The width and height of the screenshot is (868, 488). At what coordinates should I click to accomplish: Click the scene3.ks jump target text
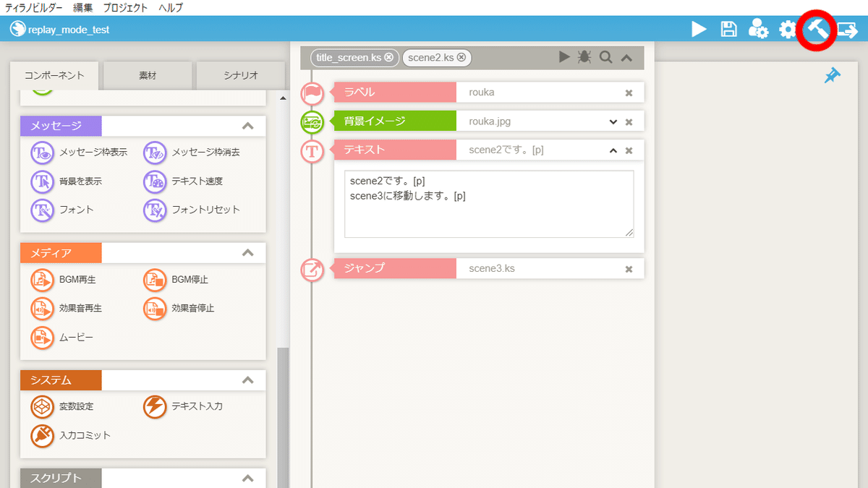click(492, 268)
